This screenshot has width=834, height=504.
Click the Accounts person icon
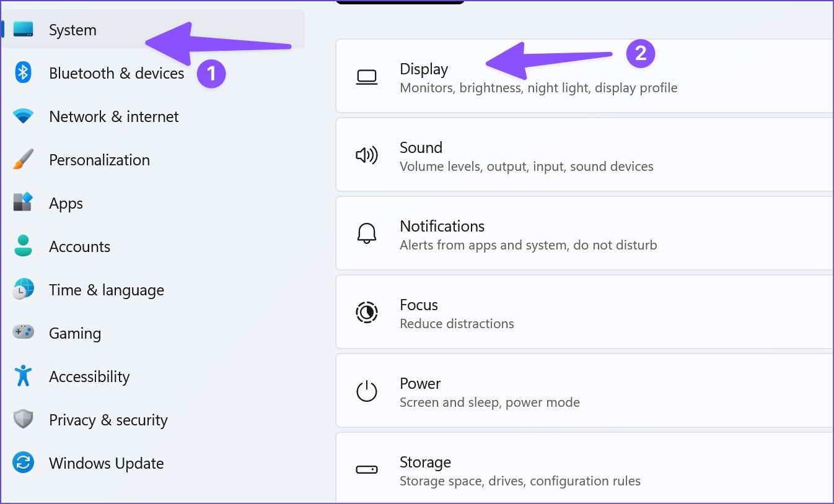[24, 246]
